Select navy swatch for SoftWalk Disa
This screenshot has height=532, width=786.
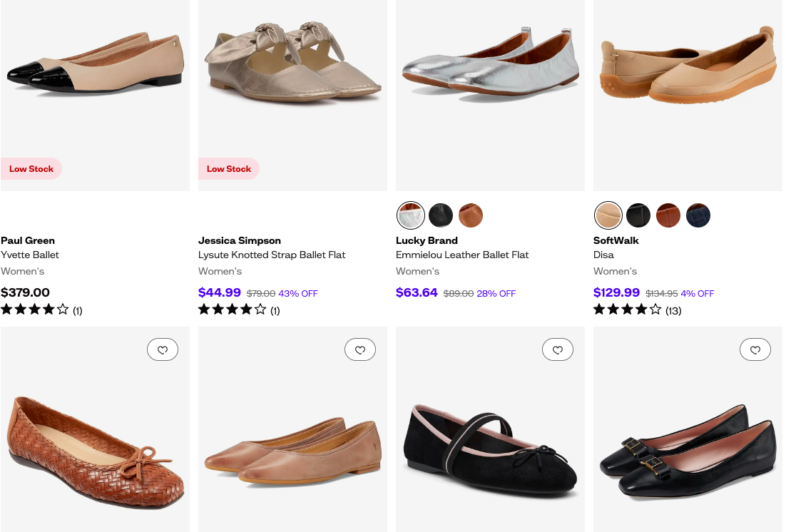(x=698, y=215)
